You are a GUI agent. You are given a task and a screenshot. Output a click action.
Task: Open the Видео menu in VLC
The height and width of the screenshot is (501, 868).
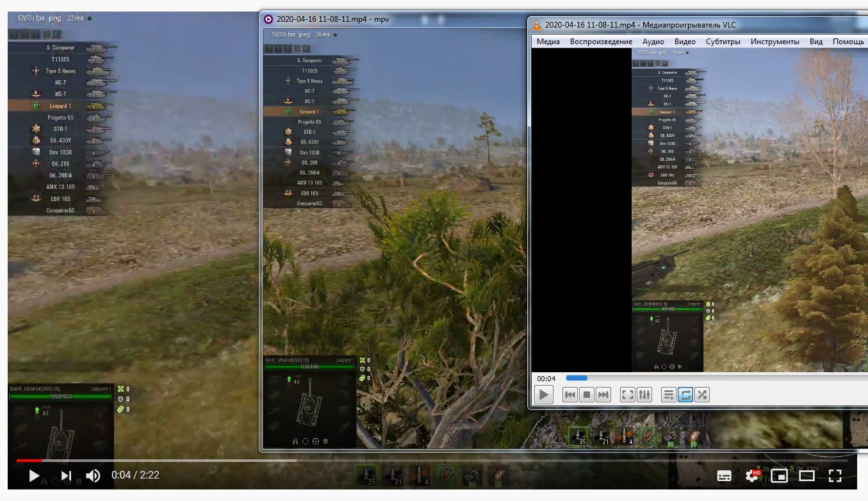pyautogui.click(x=685, y=42)
